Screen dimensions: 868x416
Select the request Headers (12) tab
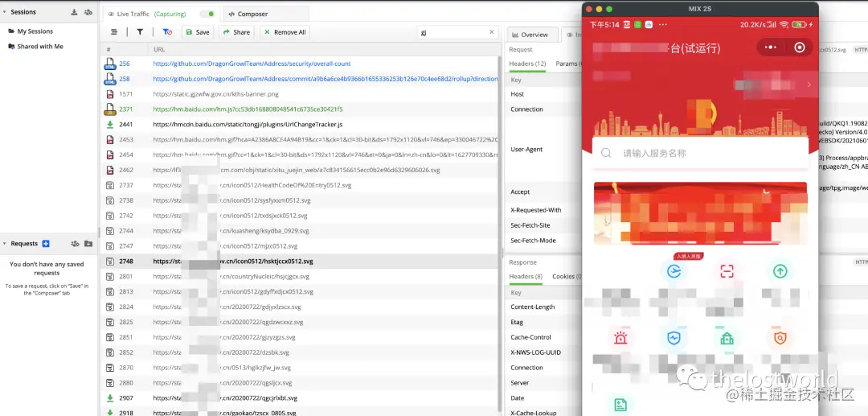click(x=527, y=64)
